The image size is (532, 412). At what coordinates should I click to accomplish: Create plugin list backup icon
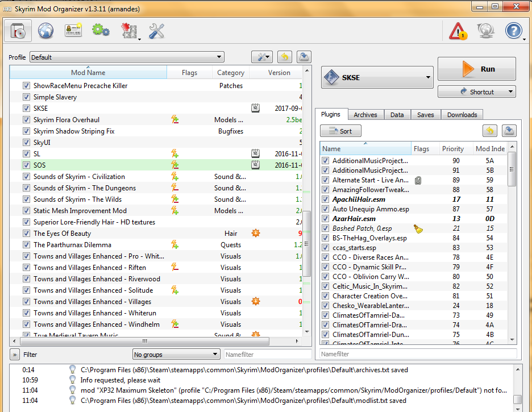click(509, 131)
